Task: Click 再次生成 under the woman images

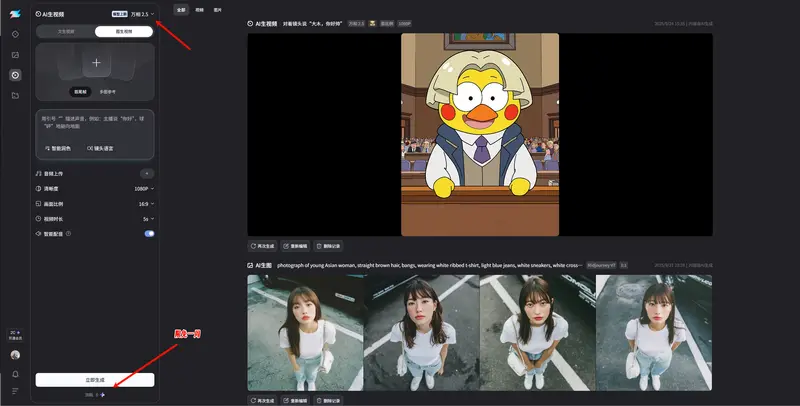Action: [262, 400]
